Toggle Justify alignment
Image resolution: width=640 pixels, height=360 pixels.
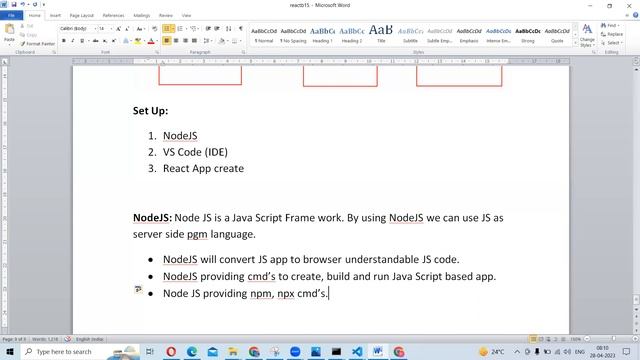coord(194,41)
